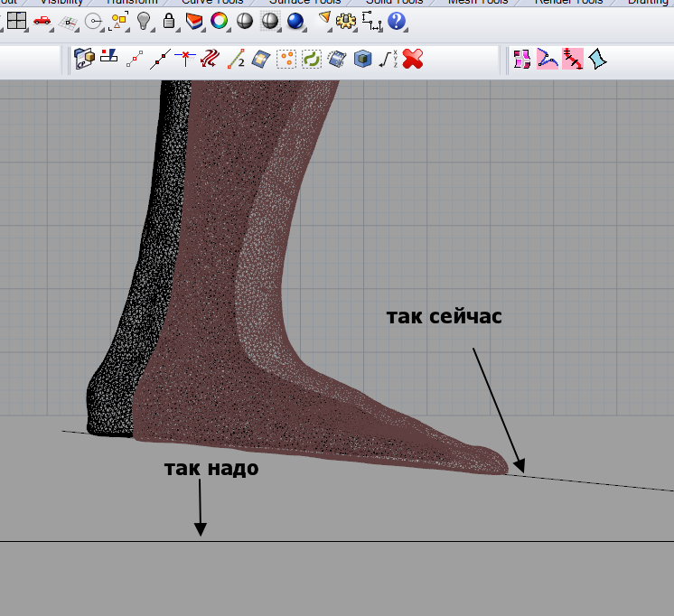Click the light bulb icon

click(144, 20)
